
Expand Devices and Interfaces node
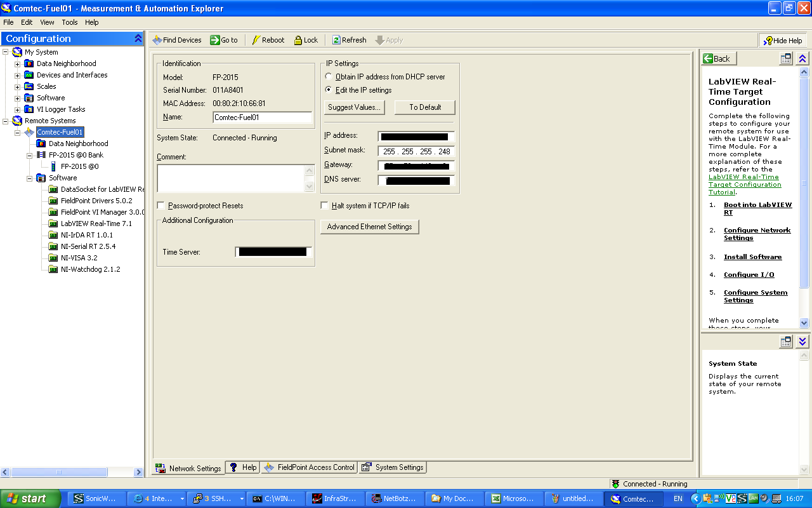[x=18, y=75]
